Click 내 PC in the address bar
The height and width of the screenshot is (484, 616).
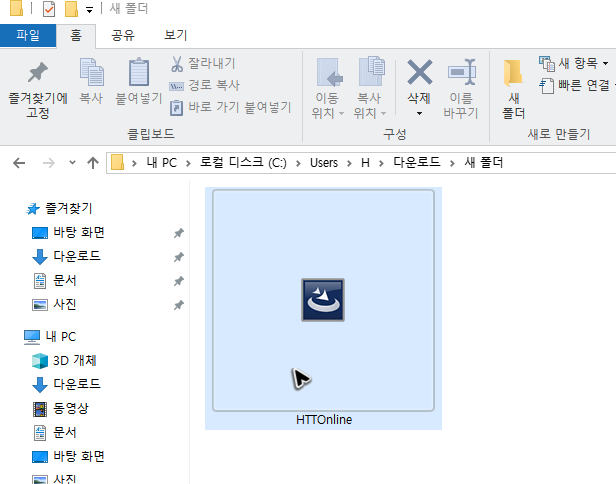161,163
